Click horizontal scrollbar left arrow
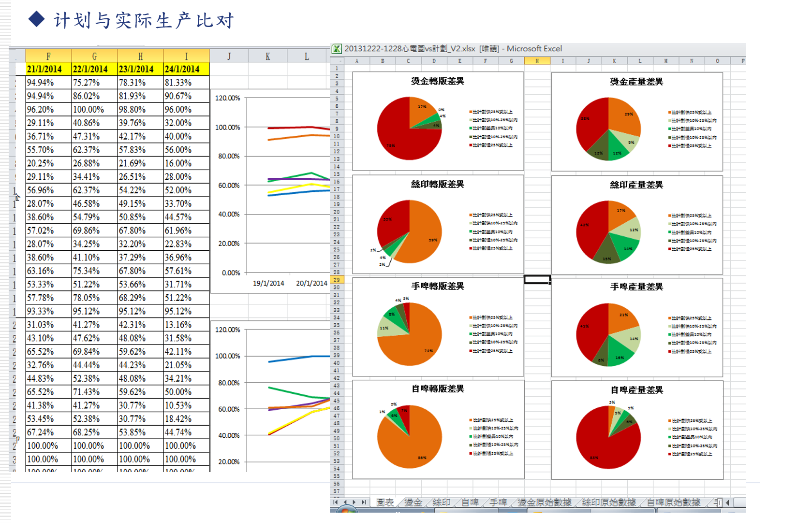812x531 pixels. (x=727, y=502)
